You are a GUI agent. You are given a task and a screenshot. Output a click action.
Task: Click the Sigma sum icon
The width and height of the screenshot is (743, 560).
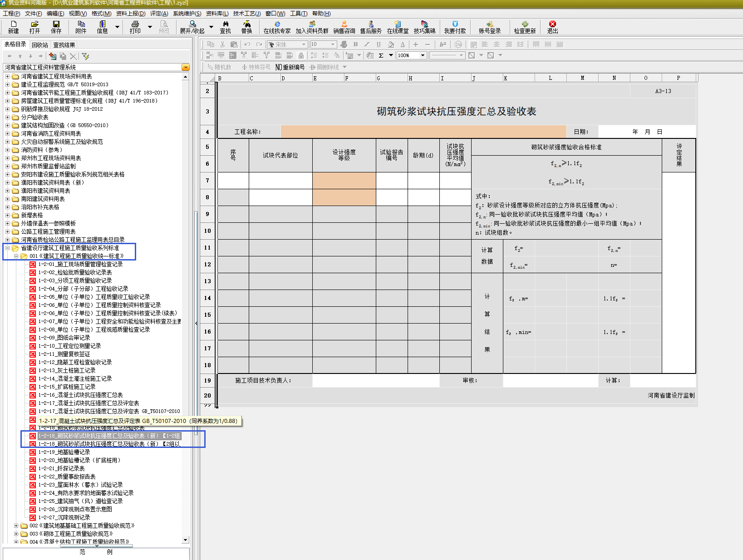pyautogui.click(x=381, y=55)
